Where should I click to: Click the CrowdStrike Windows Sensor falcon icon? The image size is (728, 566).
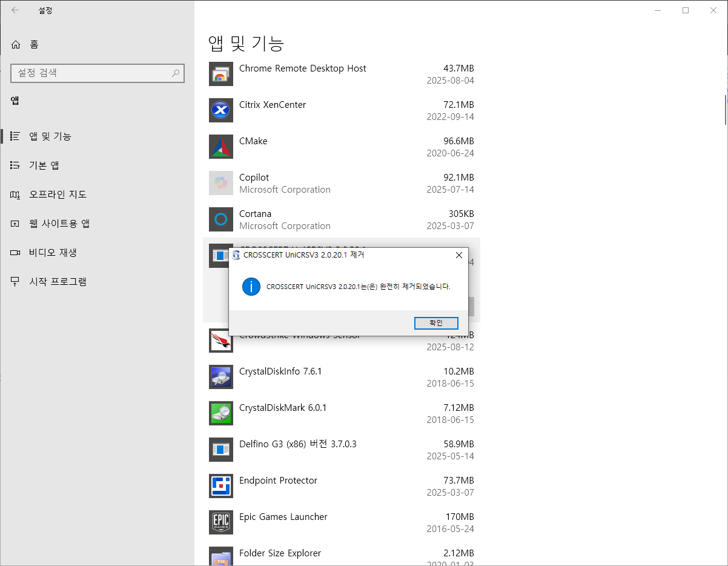[x=220, y=341]
